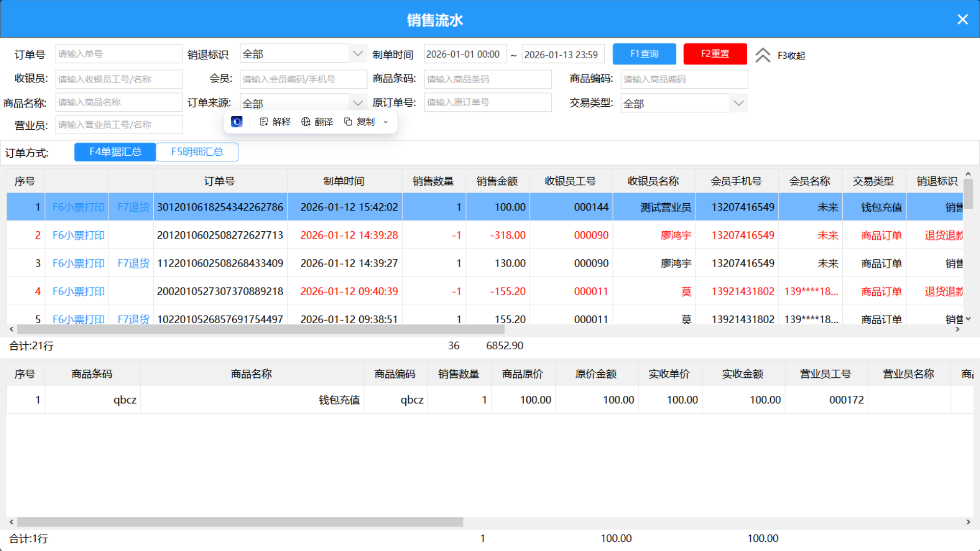Viewport: 980px width, 551px height.
Task: Close the 销售流水 window
Action: pos(962,19)
